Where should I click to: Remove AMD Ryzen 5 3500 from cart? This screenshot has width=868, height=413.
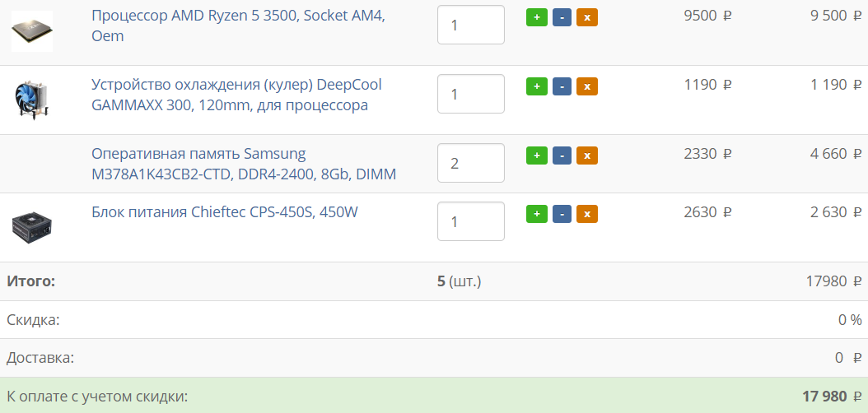[587, 18]
